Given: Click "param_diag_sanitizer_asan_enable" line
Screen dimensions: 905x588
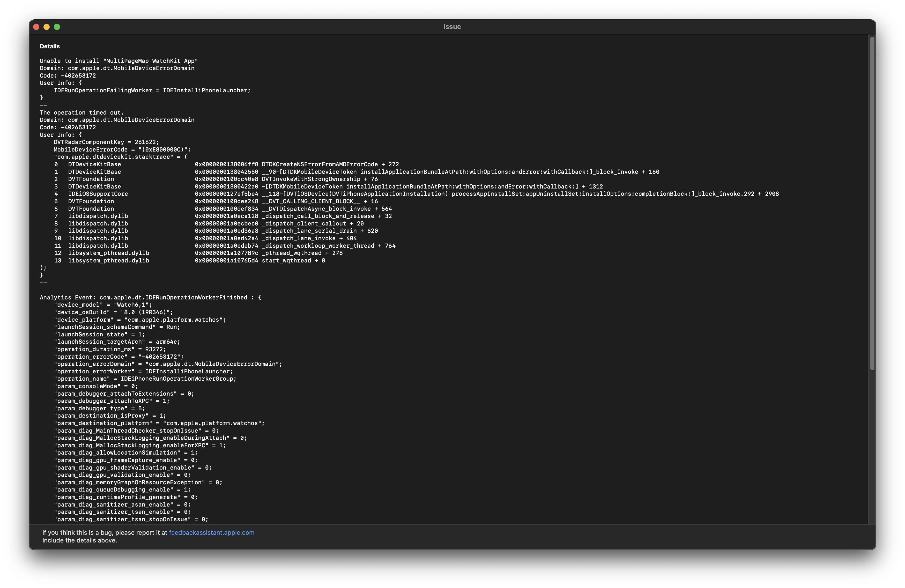Looking at the screenshot, I should click(x=122, y=505).
